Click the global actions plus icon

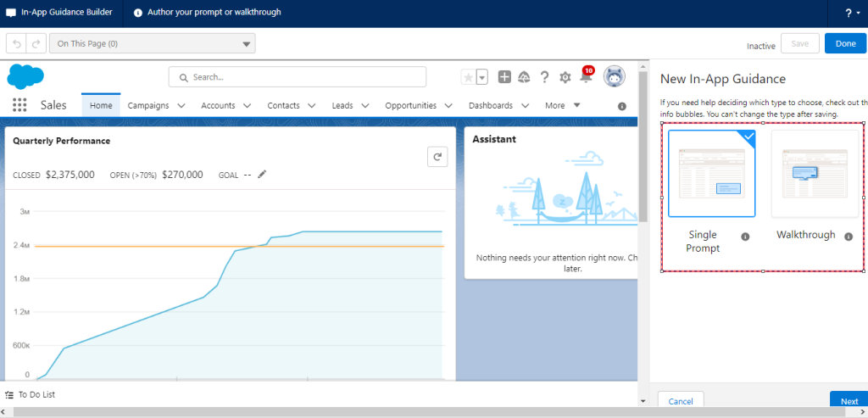click(504, 77)
